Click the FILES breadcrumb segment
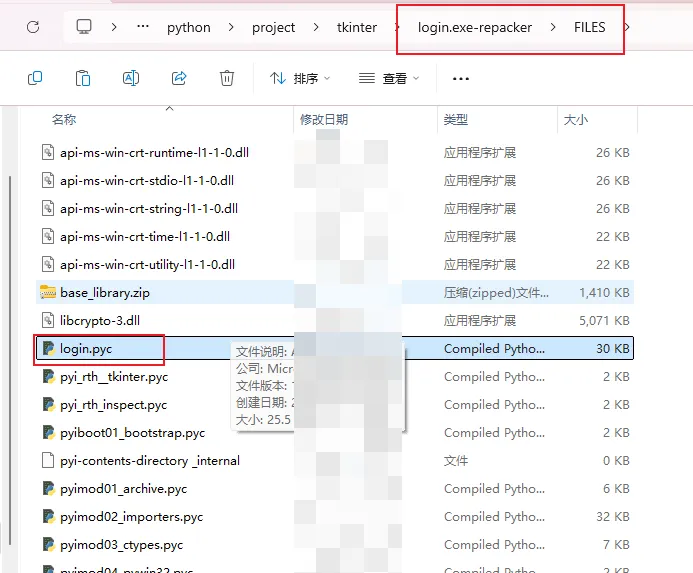 (x=590, y=27)
